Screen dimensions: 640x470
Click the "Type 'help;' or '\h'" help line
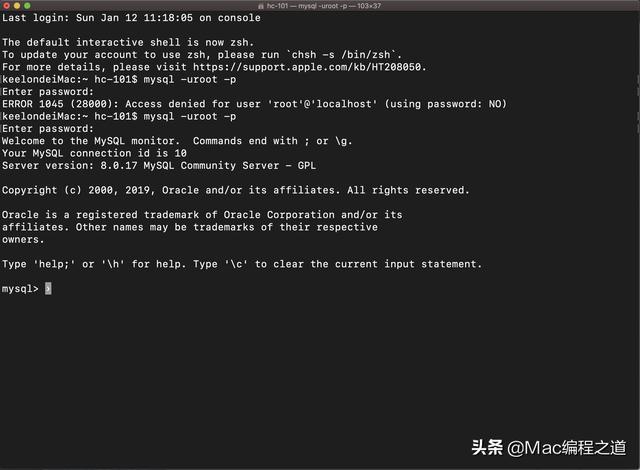click(242, 264)
